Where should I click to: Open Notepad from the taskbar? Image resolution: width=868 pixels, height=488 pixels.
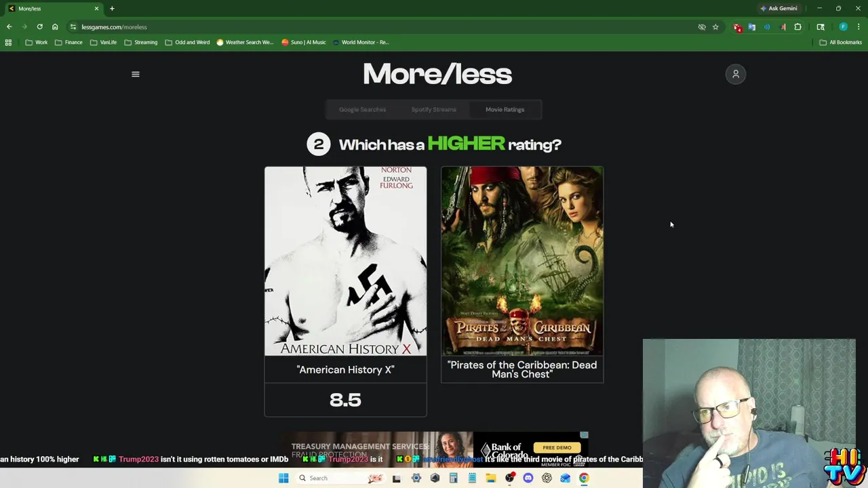pos(472,478)
